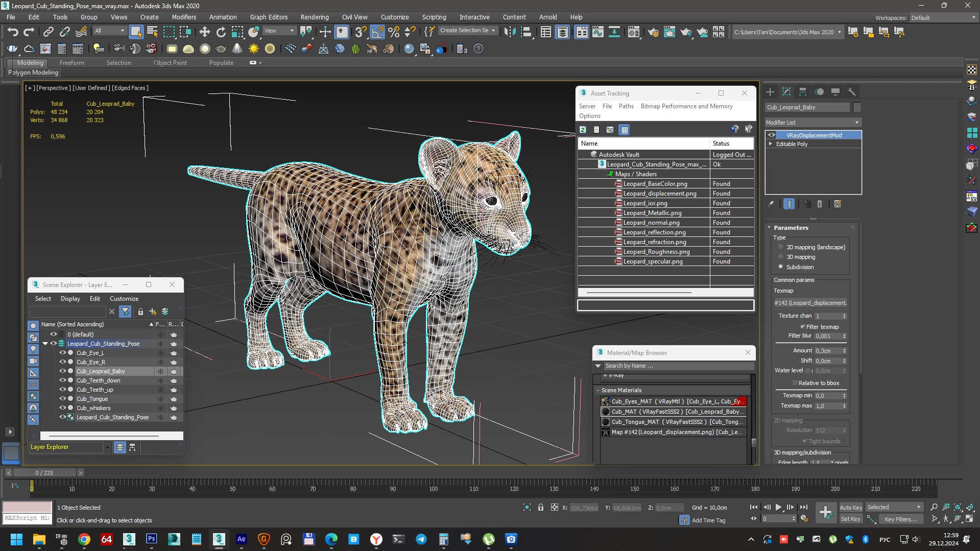Collapse Leopard_Cub_Standing_Pose layer tree
This screenshot has height=551, width=980.
[45, 344]
